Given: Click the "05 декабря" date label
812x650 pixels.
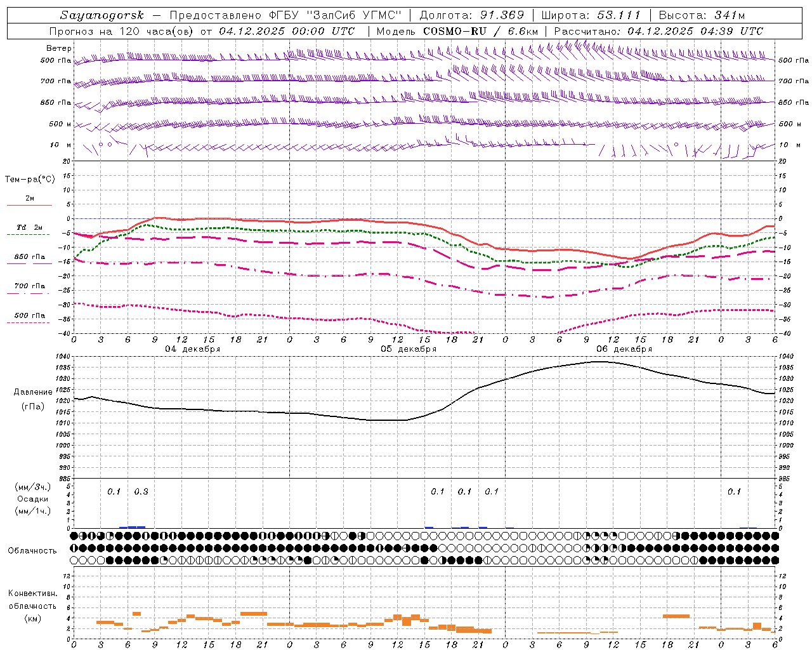Looking at the screenshot, I should 409,349.
